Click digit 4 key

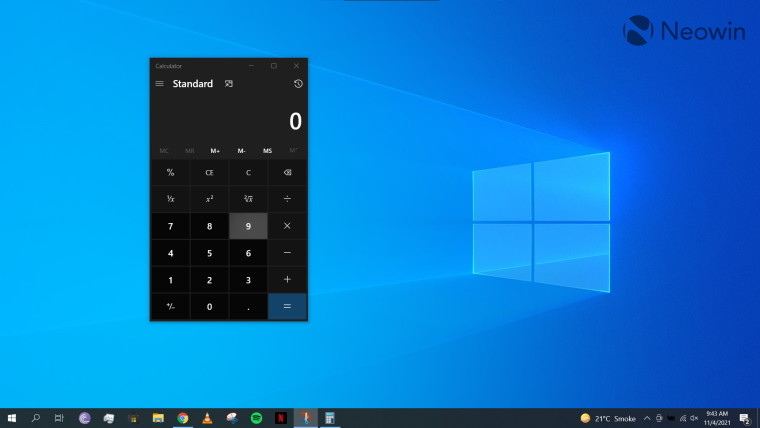tap(171, 253)
